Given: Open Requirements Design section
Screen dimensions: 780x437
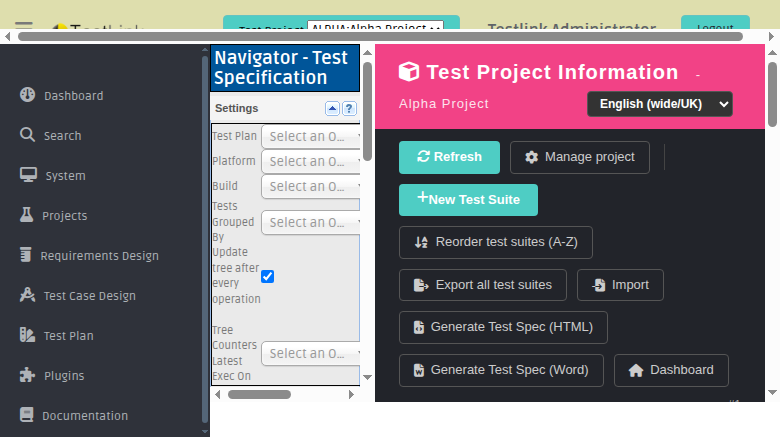Looking at the screenshot, I should point(99,256).
